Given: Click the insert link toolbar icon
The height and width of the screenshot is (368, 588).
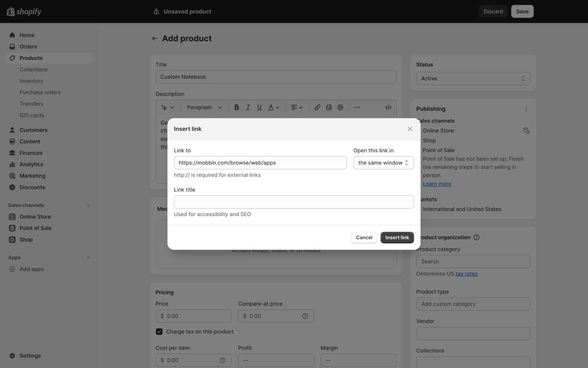Looking at the screenshot, I should [317, 107].
